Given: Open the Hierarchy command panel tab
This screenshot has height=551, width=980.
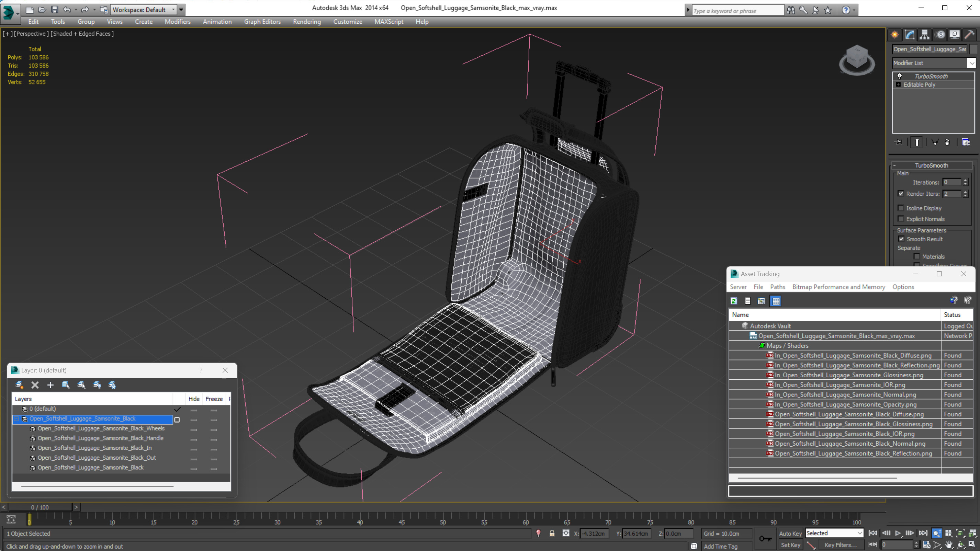Looking at the screenshot, I should (x=924, y=35).
